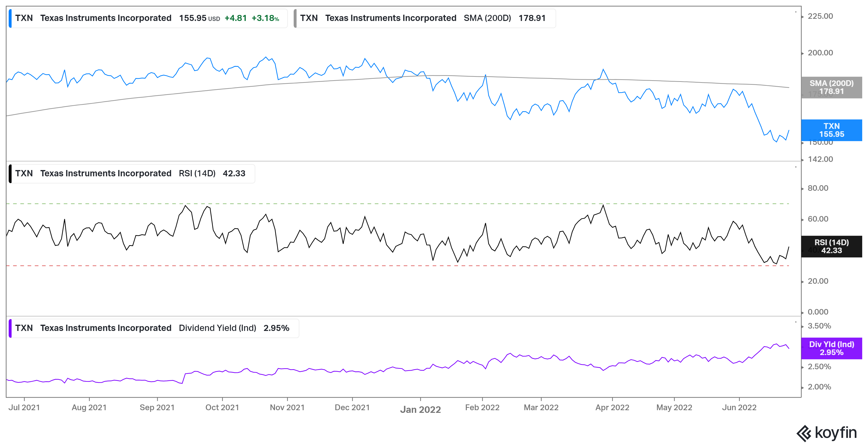Image resolution: width=868 pixels, height=448 pixels.
Task: Click the gray SMA (200D) 178.91 tag
Action: [x=831, y=87]
